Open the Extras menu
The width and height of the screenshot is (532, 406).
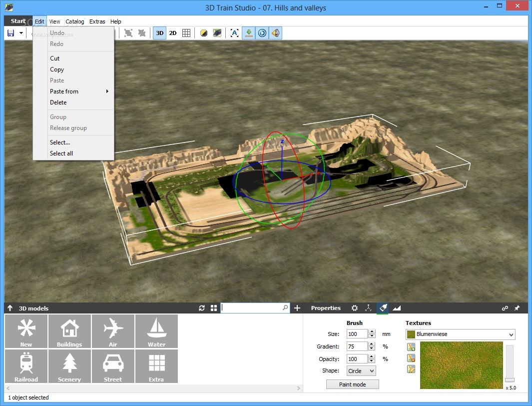pyautogui.click(x=97, y=21)
